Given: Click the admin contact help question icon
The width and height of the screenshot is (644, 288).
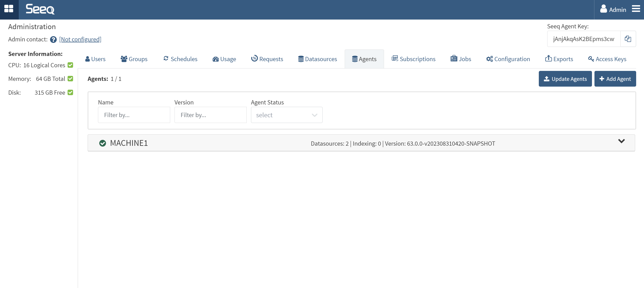Looking at the screenshot, I should click(53, 39).
